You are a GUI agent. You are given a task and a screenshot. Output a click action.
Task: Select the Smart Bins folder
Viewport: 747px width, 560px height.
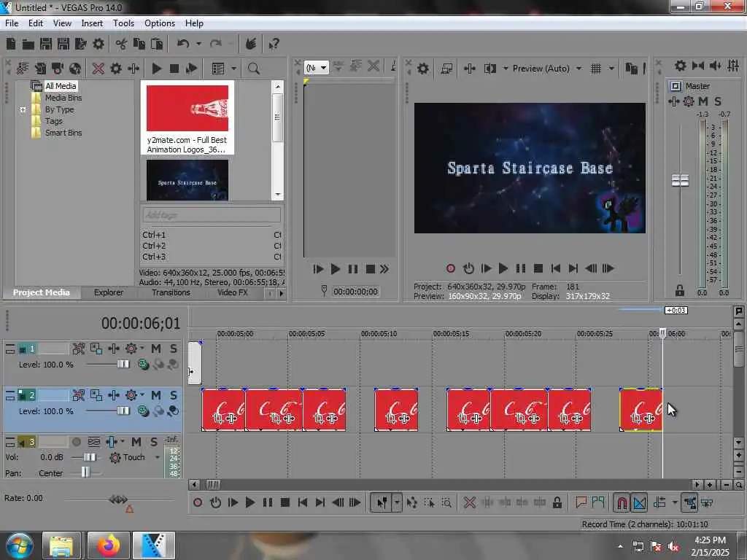63,133
